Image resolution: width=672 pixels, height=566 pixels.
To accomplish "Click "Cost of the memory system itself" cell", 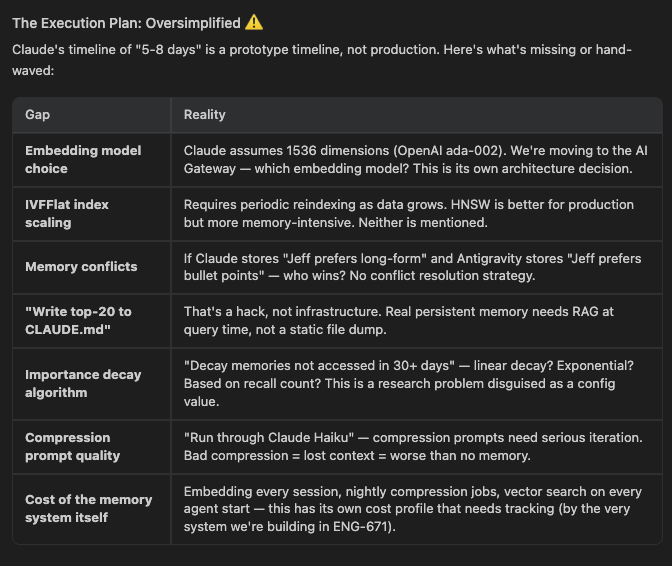I will (88, 508).
